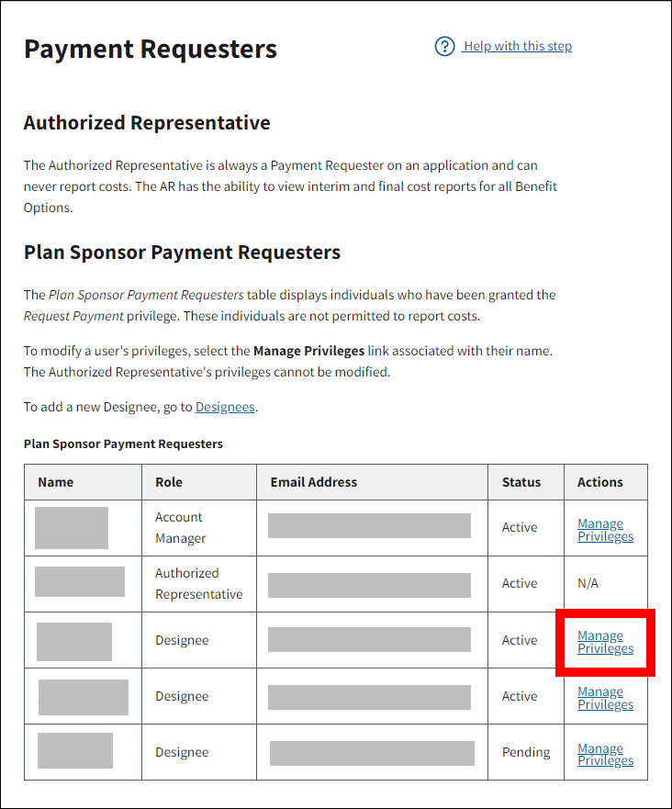This screenshot has width=672, height=809.
Task: Go to the Designees link
Action: pos(225,407)
